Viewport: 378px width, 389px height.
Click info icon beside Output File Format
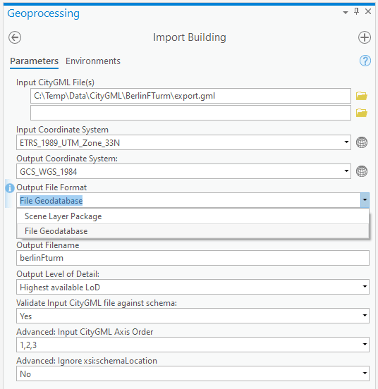click(10, 188)
